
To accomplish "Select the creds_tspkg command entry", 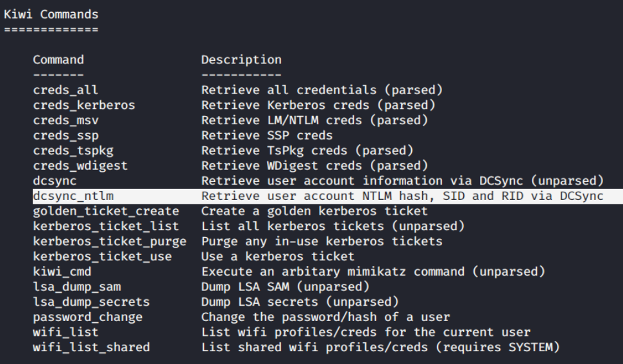I will 73,151.
